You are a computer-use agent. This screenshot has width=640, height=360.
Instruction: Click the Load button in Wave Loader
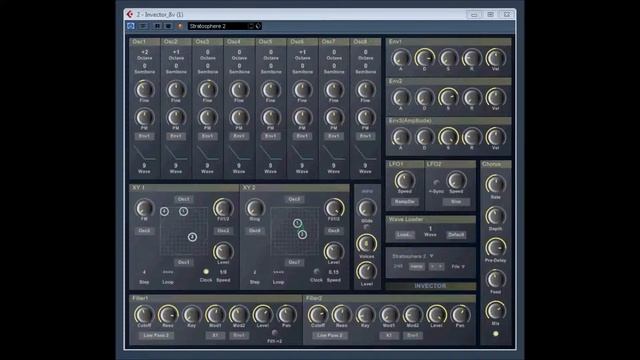click(x=404, y=235)
